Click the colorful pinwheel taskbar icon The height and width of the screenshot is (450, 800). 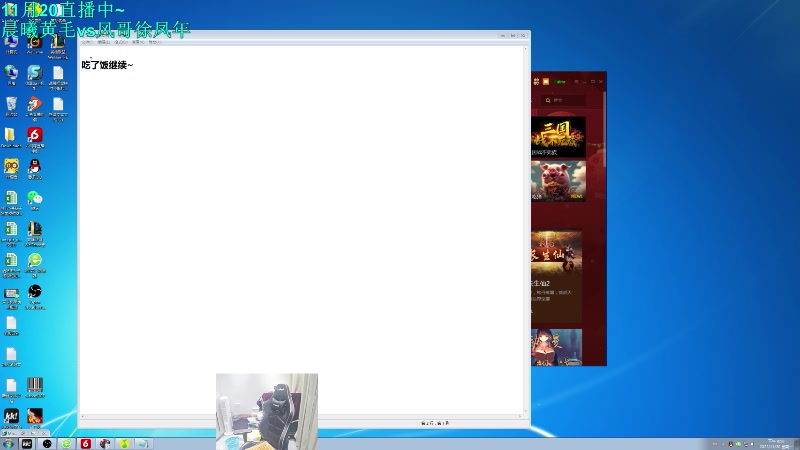coord(105,444)
